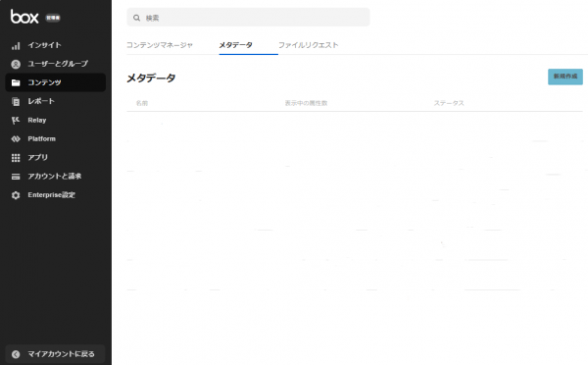
Task: Click マイアカウントに戻る link text
Action: [x=61, y=354]
